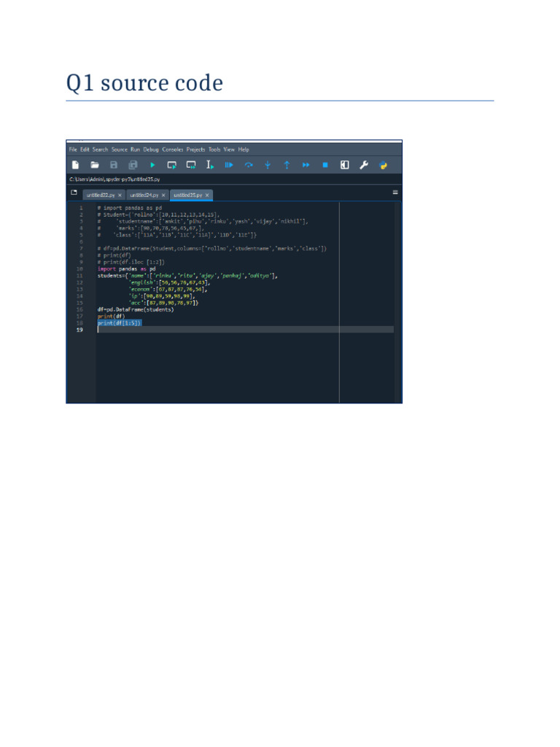This screenshot has width=560, height=747.
Task: Close the untitled25.py tab
Action: point(207,196)
